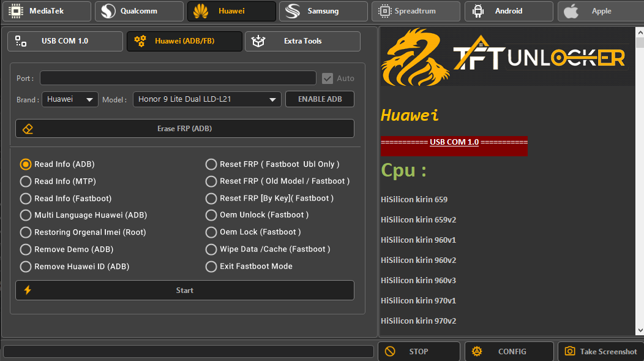Screen dimensions: 644x361
Task: Open the USB COM 1.0 sub-tab
Action: (x=65, y=41)
